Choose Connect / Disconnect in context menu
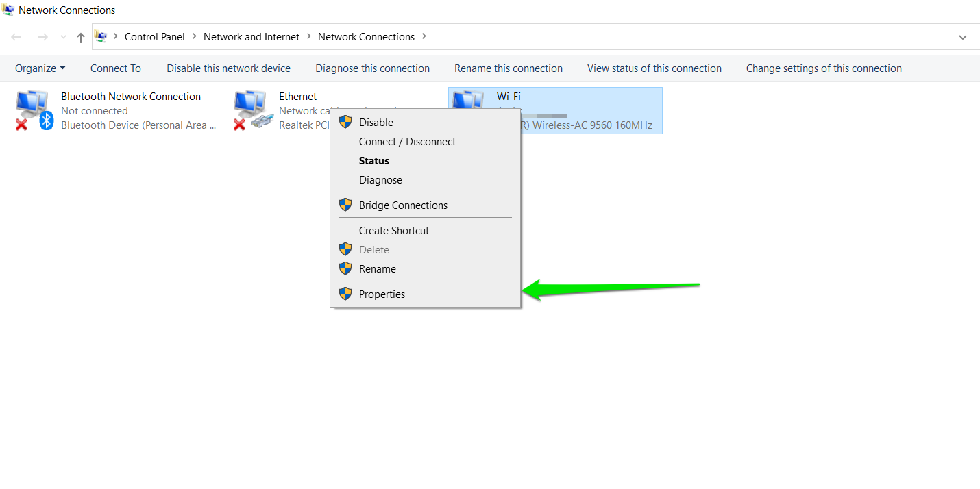This screenshot has height=489, width=980. coord(425,142)
